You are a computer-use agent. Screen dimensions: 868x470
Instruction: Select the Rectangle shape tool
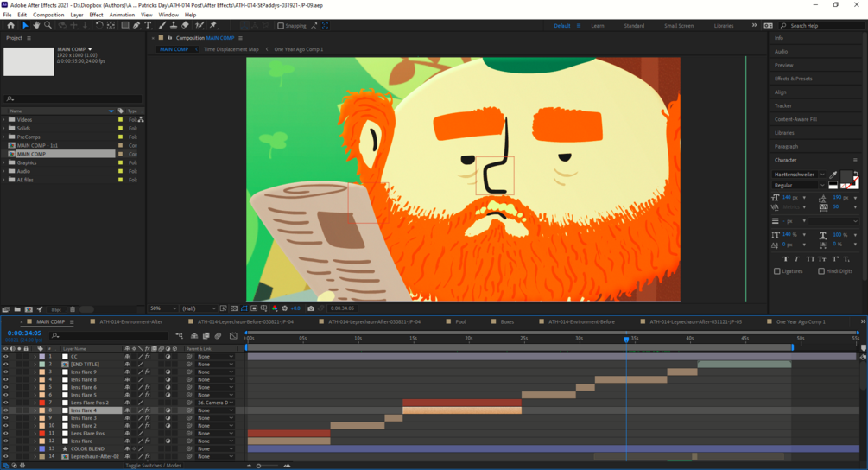[x=125, y=25]
